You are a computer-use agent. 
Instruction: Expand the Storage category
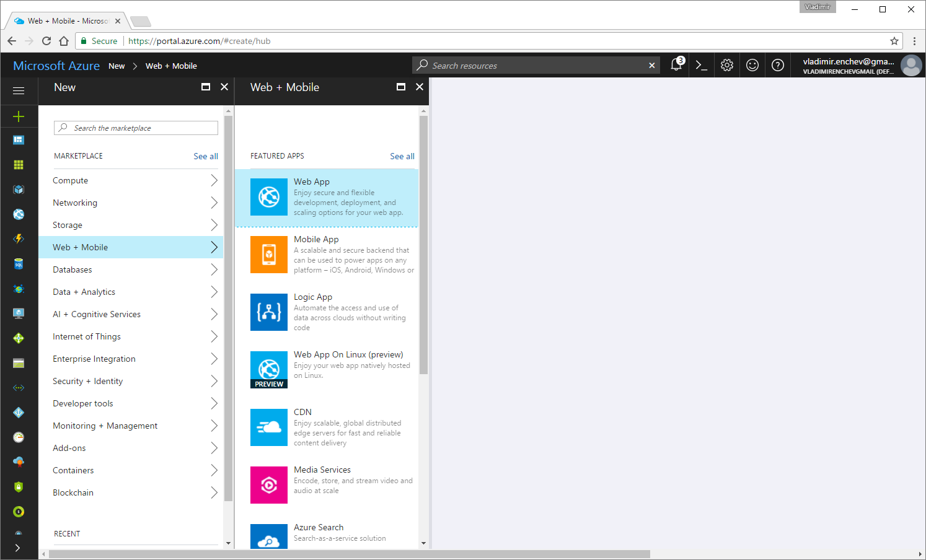[131, 225]
